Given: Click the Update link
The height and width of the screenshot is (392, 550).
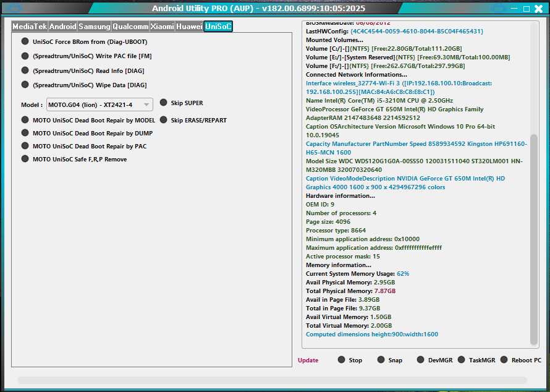Looking at the screenshot, I should click(308, 360).
